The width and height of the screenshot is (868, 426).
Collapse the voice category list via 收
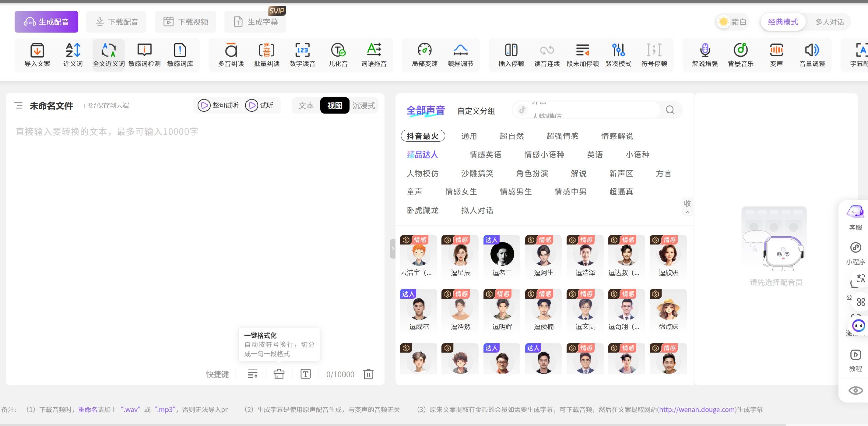pyautogui.click(x=688, y=206)
